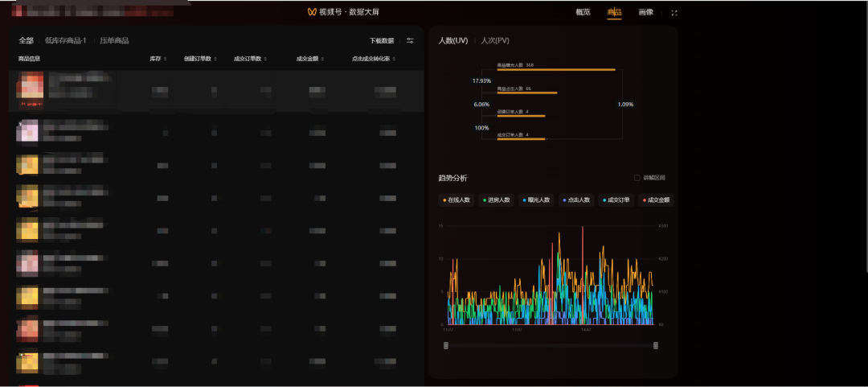
Task: Sort by 库存 column arrows
Action: click(165, 59)
